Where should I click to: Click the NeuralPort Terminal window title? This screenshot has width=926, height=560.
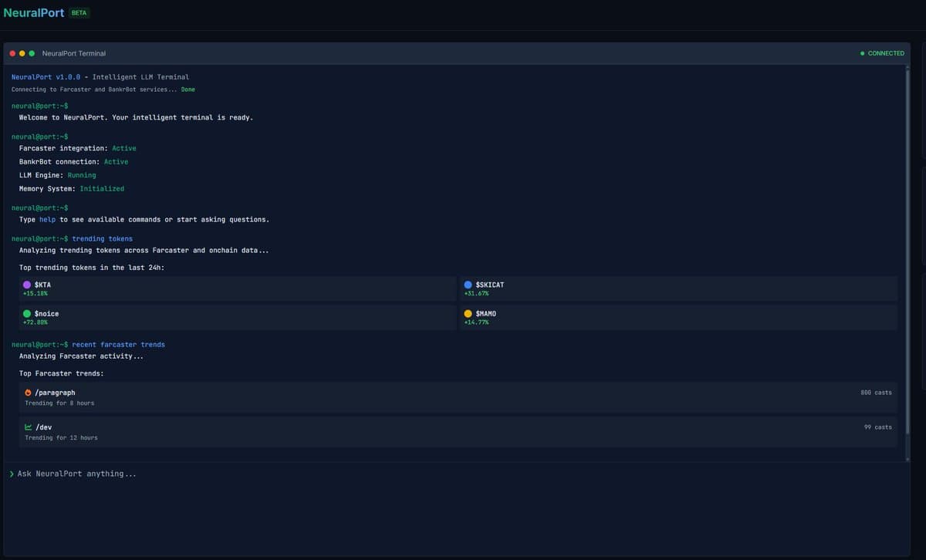74,53
